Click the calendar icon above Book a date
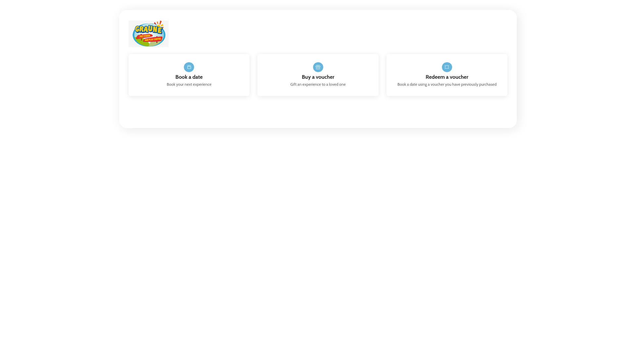 (x=189, y=67)
